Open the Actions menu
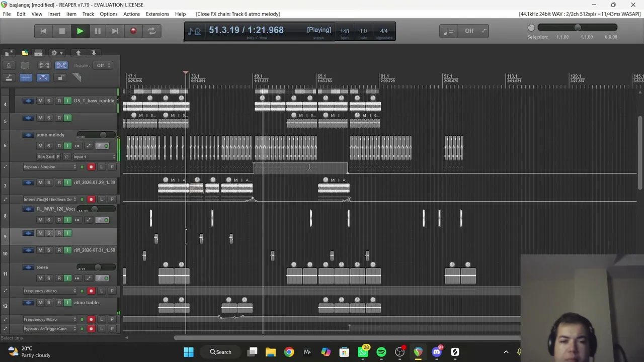This screenshot has width=644, height=362. 132,14
